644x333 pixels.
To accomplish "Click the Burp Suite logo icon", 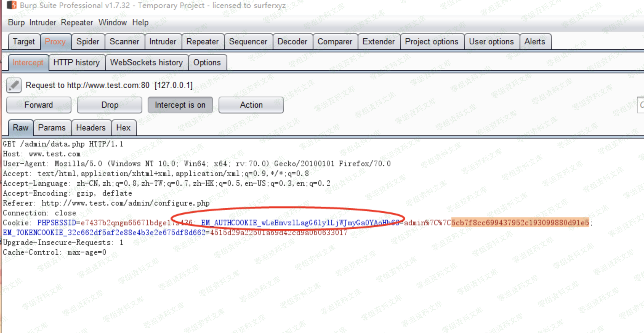I will (12, 5).
